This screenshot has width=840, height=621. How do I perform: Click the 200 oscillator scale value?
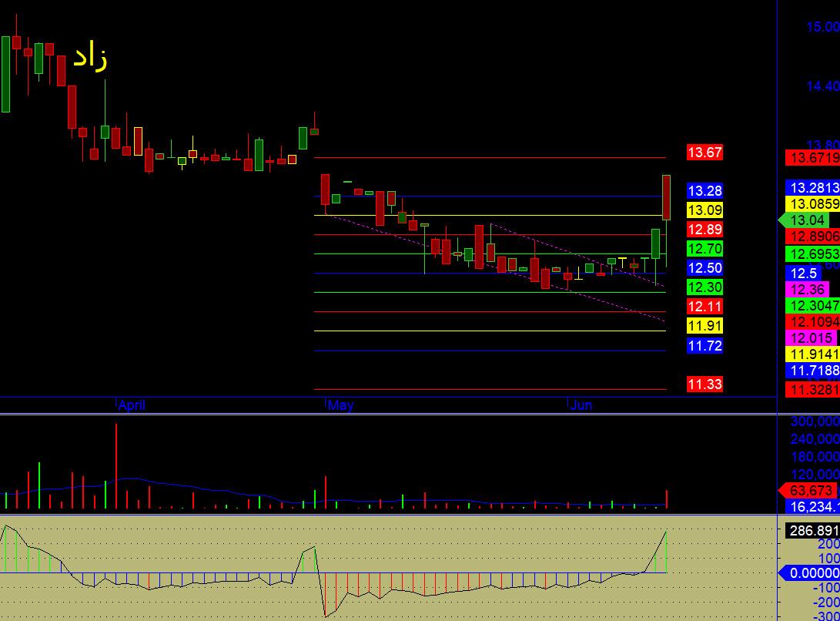[828, 543]
